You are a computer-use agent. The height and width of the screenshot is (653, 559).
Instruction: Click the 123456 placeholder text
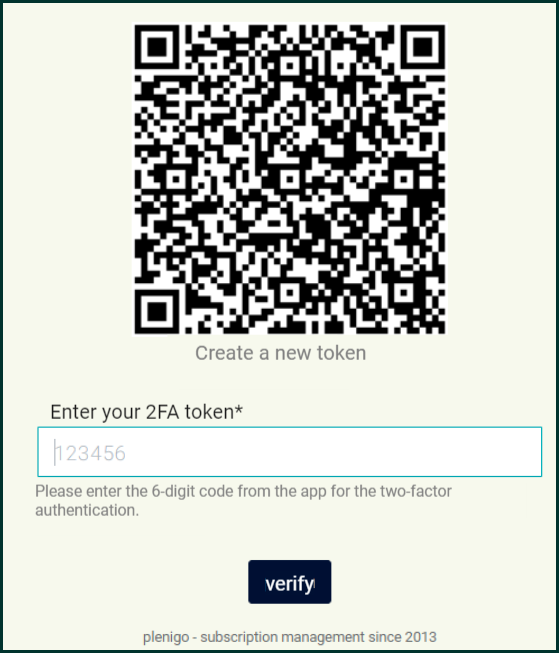tap(90, 453)
